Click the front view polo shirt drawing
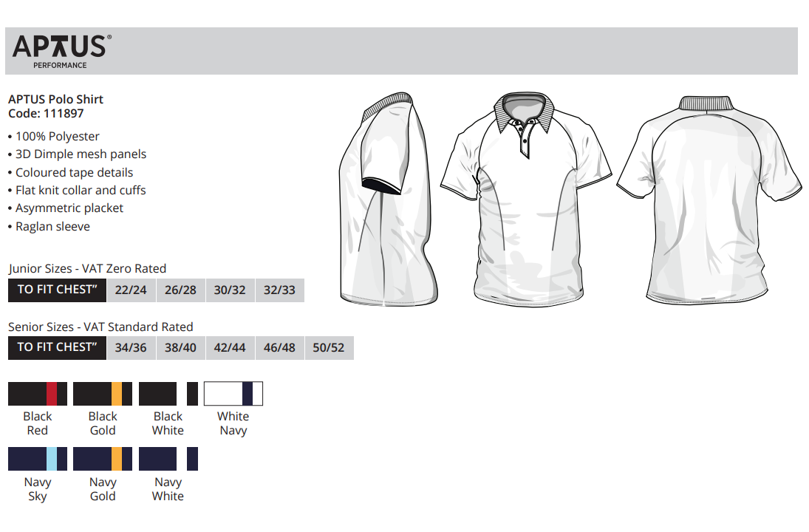Screen dimensions: 809x532 (526, 200)
